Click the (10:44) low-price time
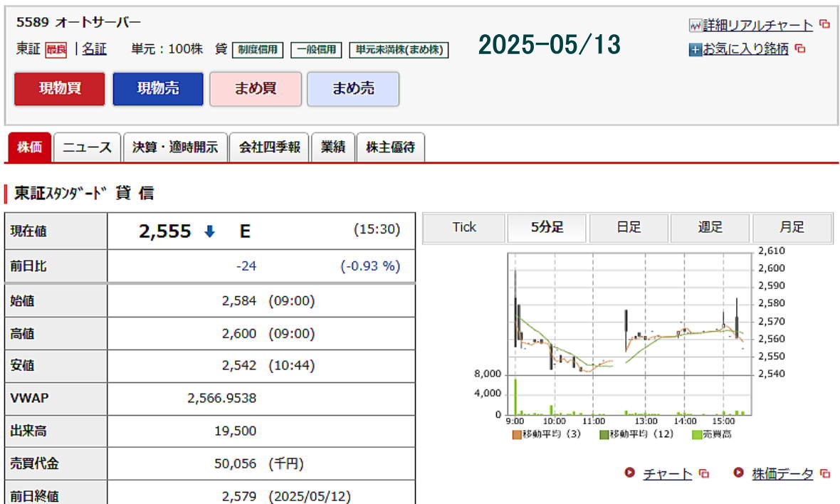Screen dimensions: 840x504 291,365
